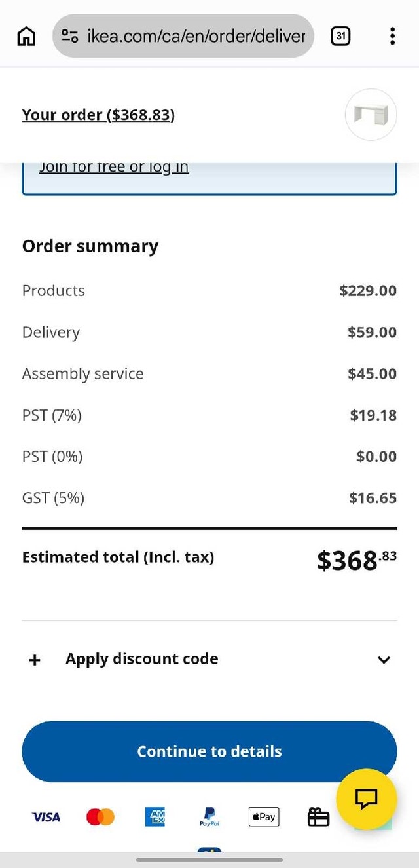
Task: Click the chevron beside Apply discount code
Action: [384, 660]
